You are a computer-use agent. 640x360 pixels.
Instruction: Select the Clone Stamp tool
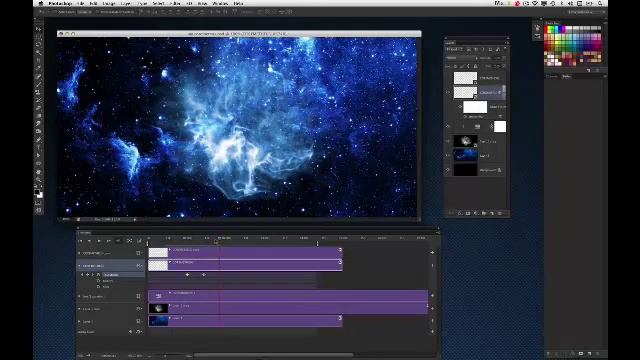tap(39, 92)
